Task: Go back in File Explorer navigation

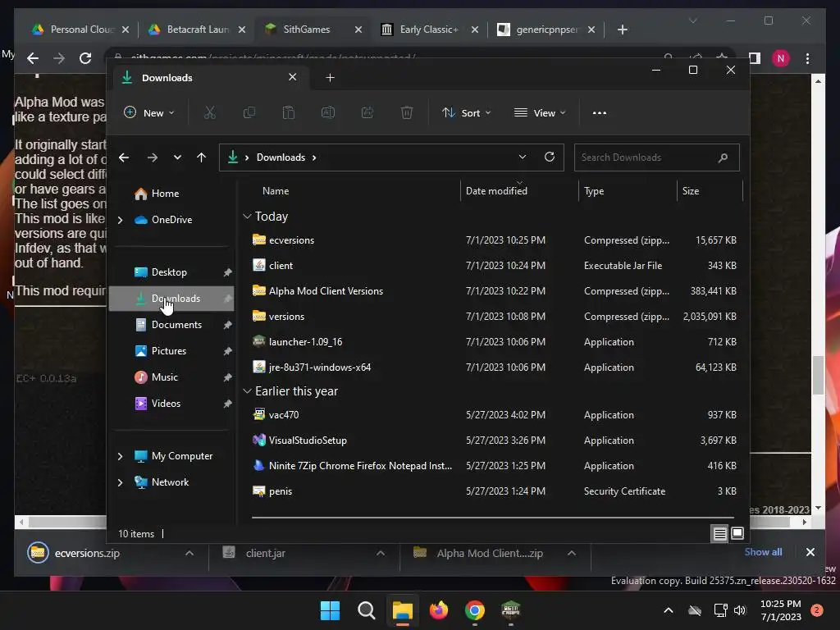Action: [124, 157]
